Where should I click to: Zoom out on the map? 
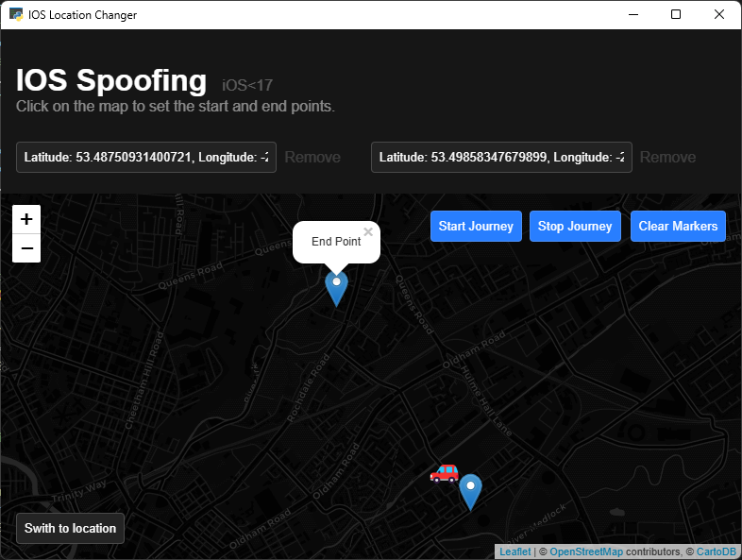pyautogui.click(x=26, y=248)
